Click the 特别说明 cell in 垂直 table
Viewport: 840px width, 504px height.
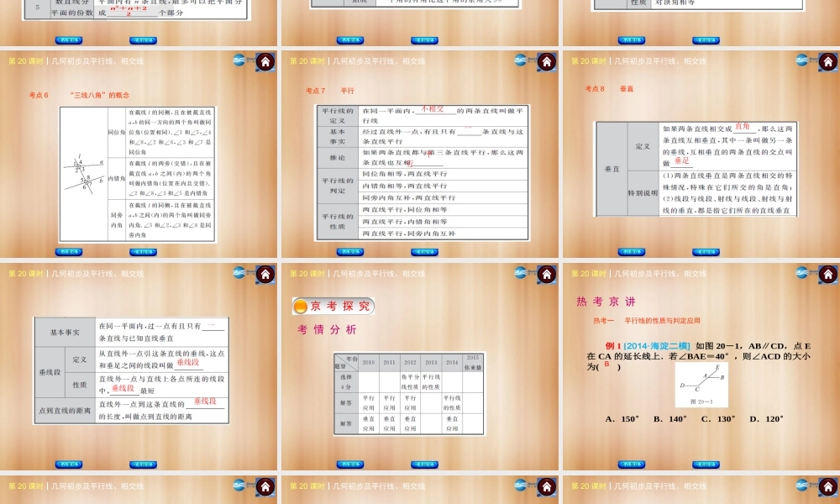[643, 193]
